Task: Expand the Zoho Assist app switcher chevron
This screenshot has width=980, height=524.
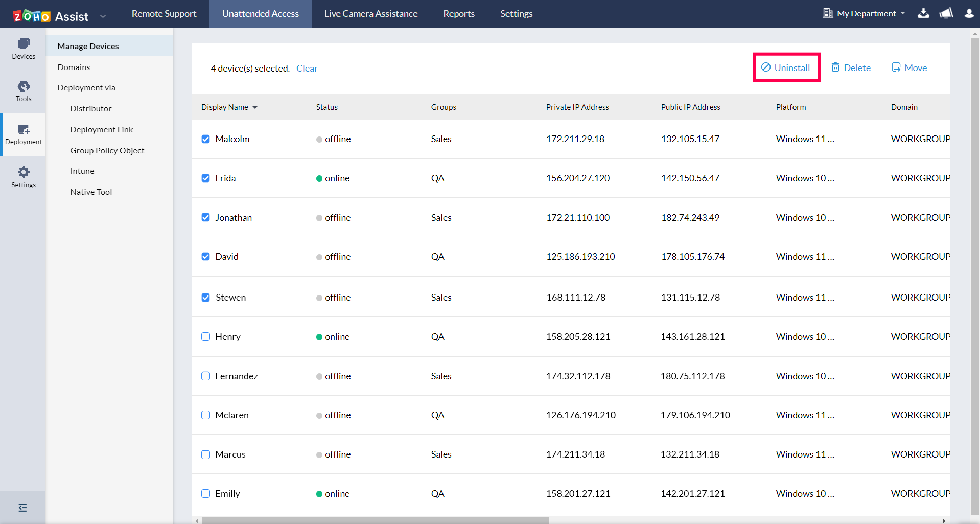Action: coord(103,16)
